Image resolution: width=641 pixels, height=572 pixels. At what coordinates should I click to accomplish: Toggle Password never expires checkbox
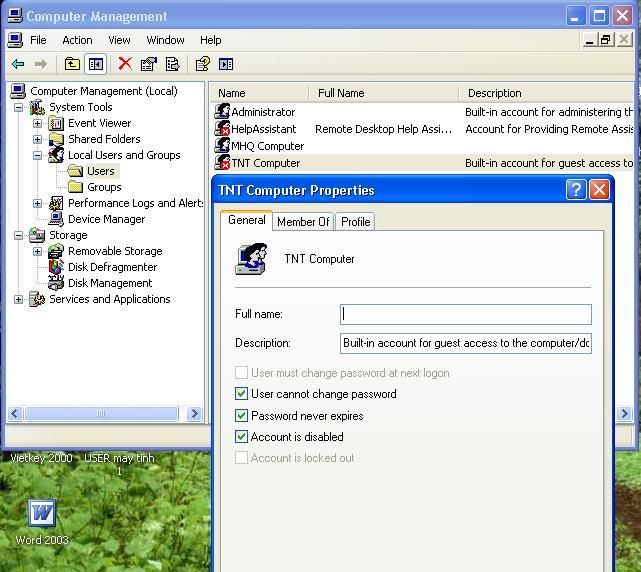241,416
